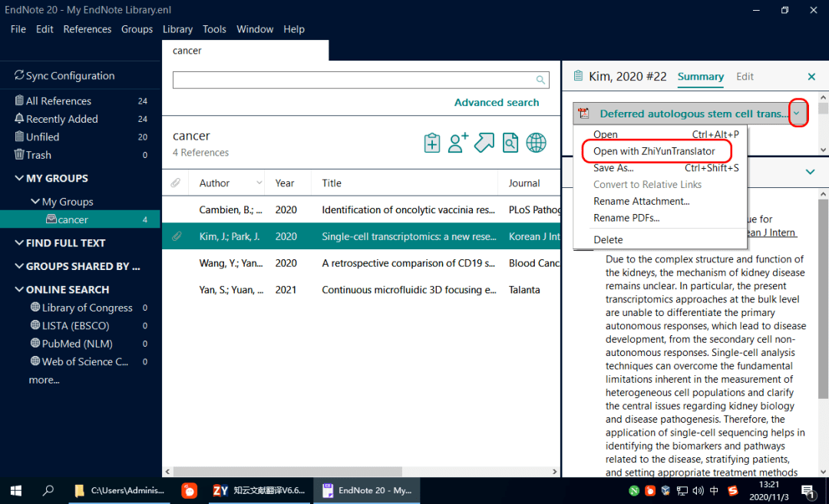829x504 pixels.
Task: Open the online search globe icon
Action: (536, 143)
